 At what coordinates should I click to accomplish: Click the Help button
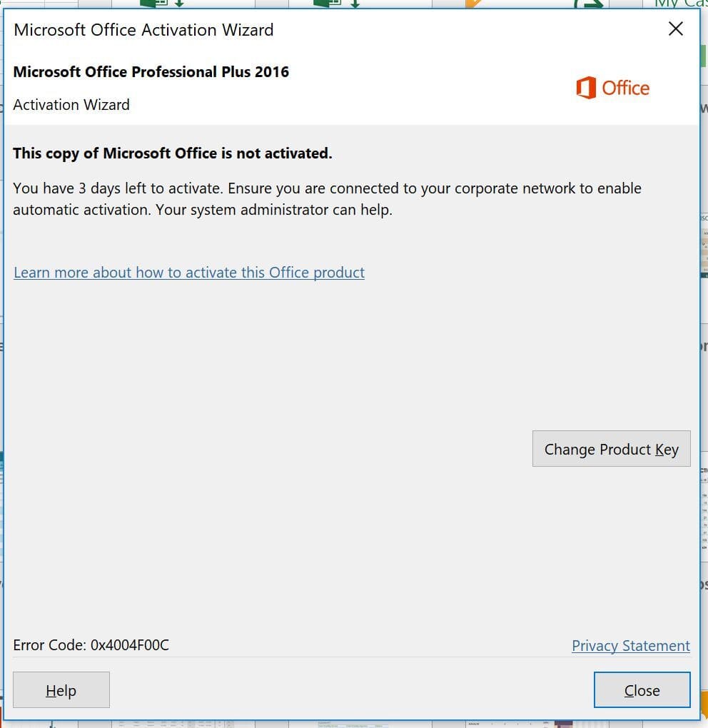tap(61, 690)
